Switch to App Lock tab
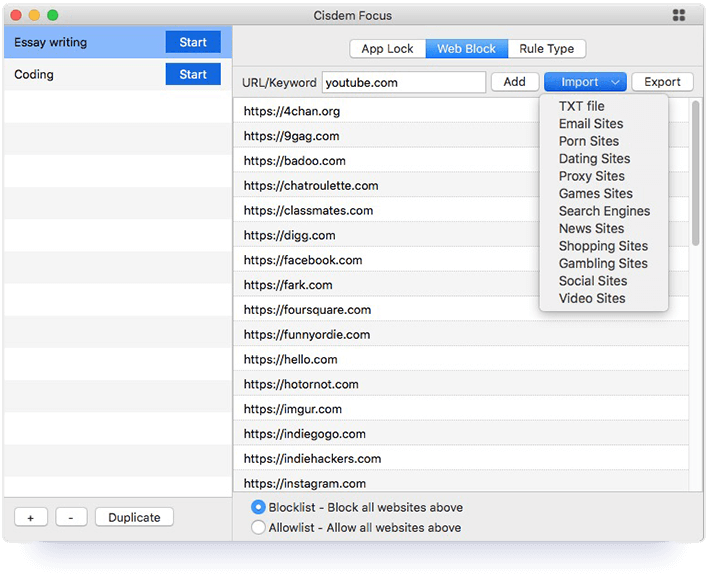708x581 pixels. (x=387, y=49)
